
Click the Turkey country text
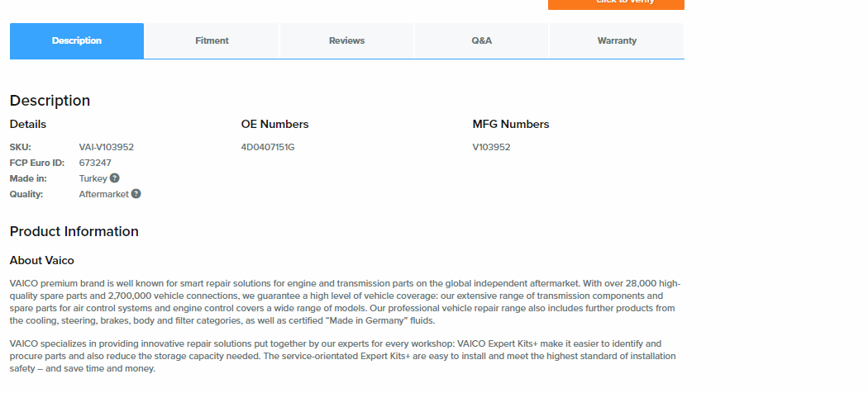(x=93, y=178)
